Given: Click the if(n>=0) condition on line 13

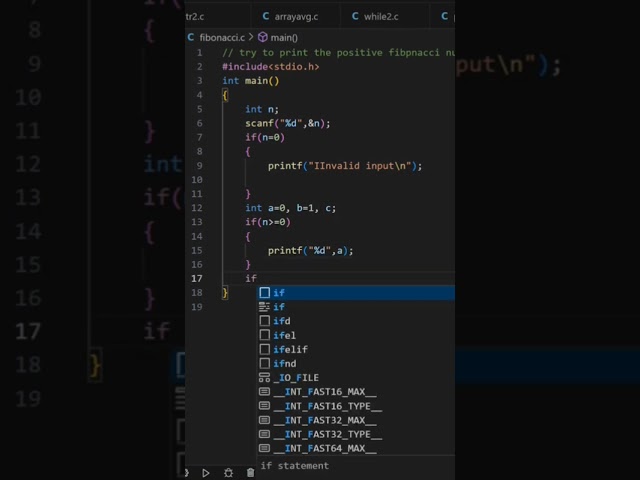Looking at the screenshot, I should [268, 222].
